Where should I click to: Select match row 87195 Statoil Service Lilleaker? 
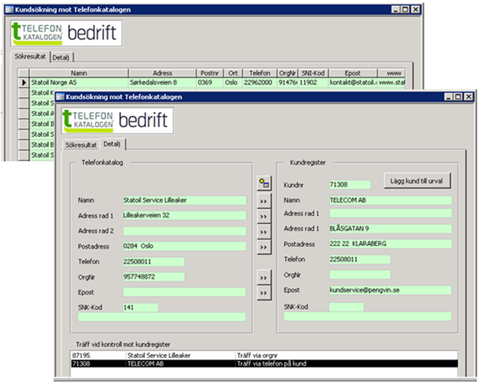pos(264,355)
